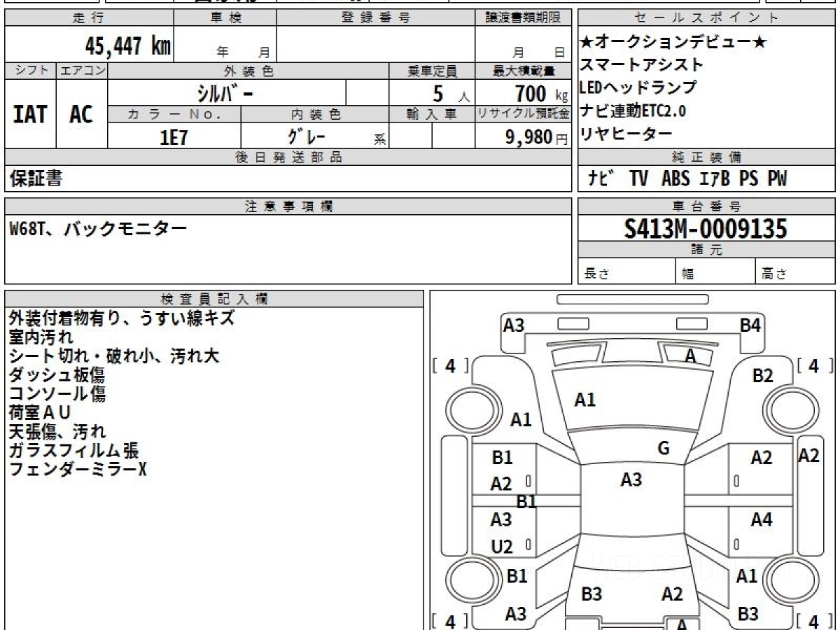Select the シート切れ・破れ小、汚れ大 line

click(x=114, y=356)
